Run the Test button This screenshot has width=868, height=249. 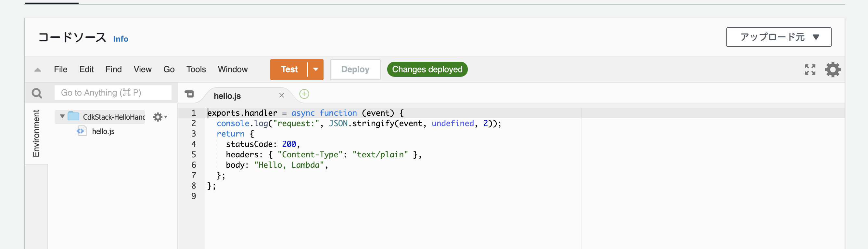click(x=289, y=70)
